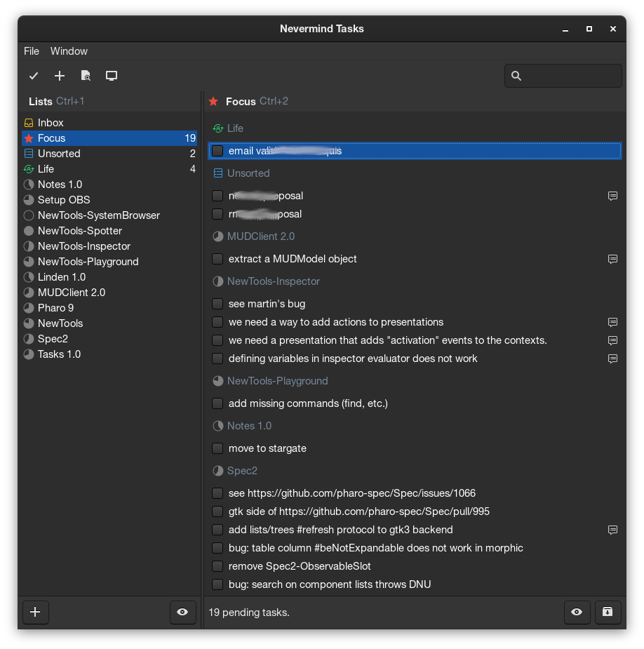
Task: Click the monitor screen toolbar icon
Action: click(x=112, y=76)
